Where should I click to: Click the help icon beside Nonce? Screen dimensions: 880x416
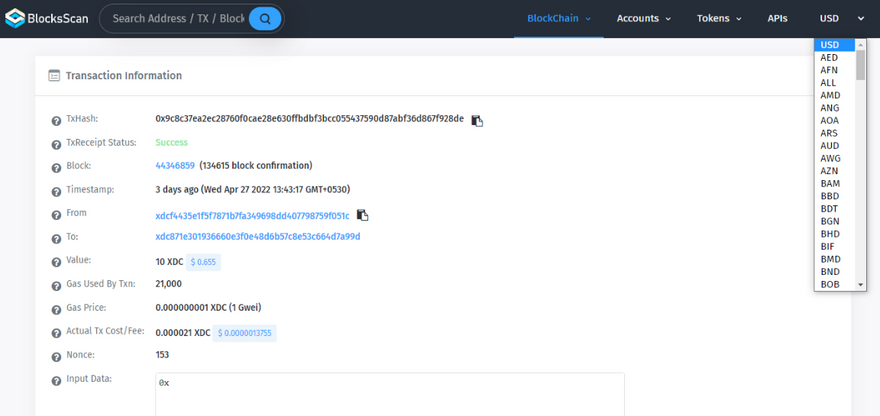coord(57,356)
